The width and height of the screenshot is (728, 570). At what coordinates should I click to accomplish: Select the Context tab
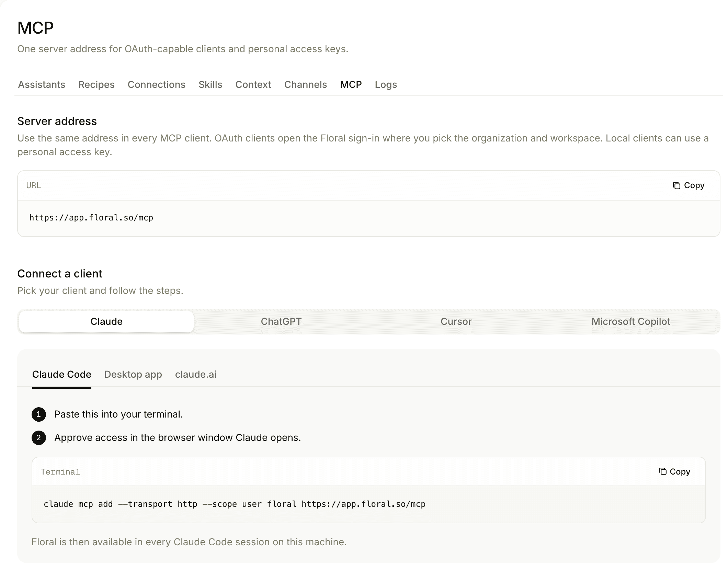(x=253, y=84)
